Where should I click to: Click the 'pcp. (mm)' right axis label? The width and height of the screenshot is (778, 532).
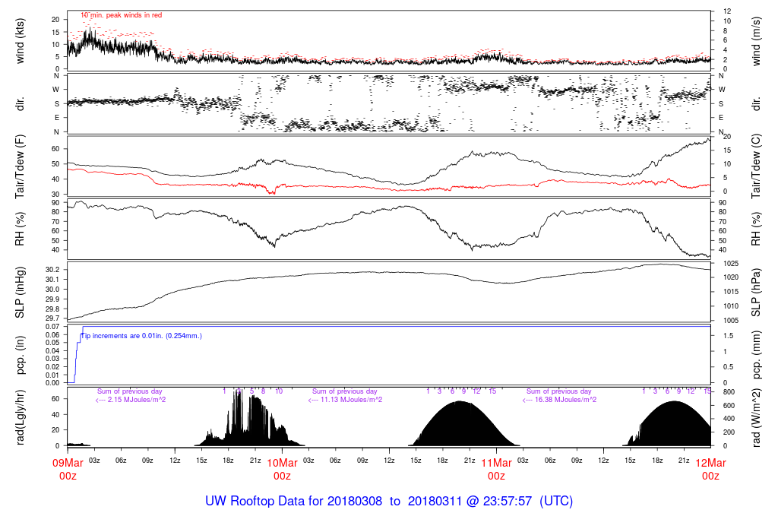point(756,354)
